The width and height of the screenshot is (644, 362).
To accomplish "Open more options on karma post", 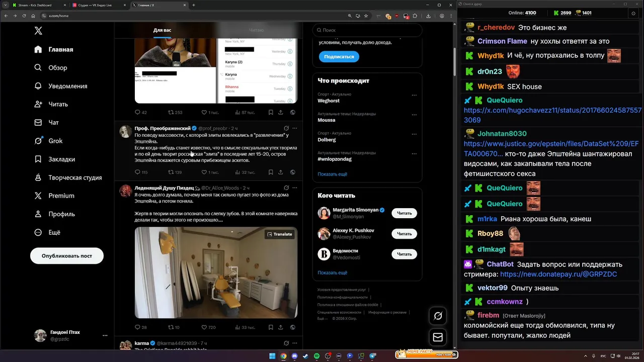I will pos(295,343).
